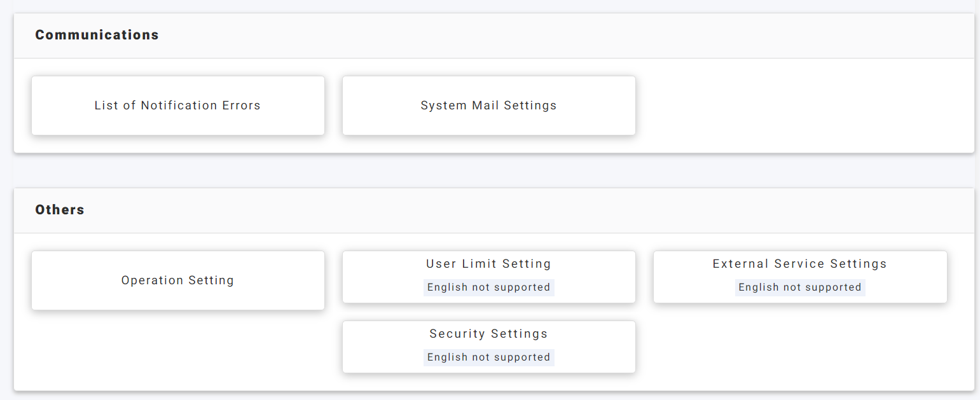Screen dimensions: 980x400
Task: Open the User Limit Setting card
Action: (x=488, y=277)
